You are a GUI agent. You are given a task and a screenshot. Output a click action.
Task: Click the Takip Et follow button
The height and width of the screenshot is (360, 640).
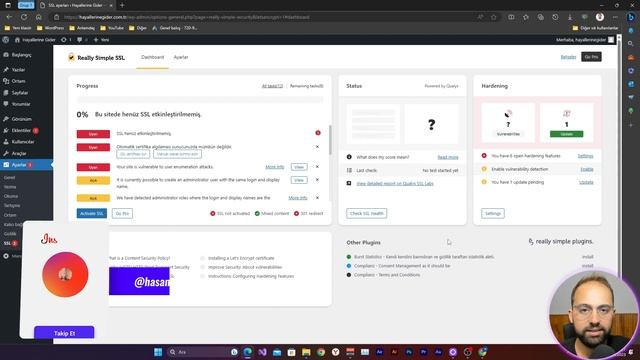click(x=64, y=333)
